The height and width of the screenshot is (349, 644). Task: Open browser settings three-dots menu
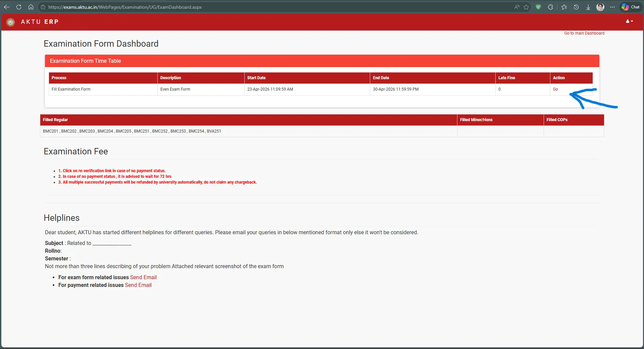[612, 7]
